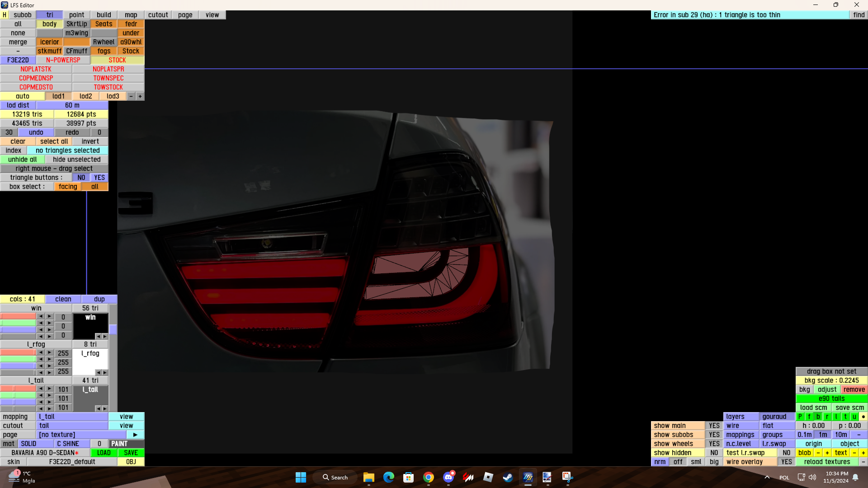Toggle show hidden NO button
The width and height of the screenshot is (868, 488).
tap(714, 453)
